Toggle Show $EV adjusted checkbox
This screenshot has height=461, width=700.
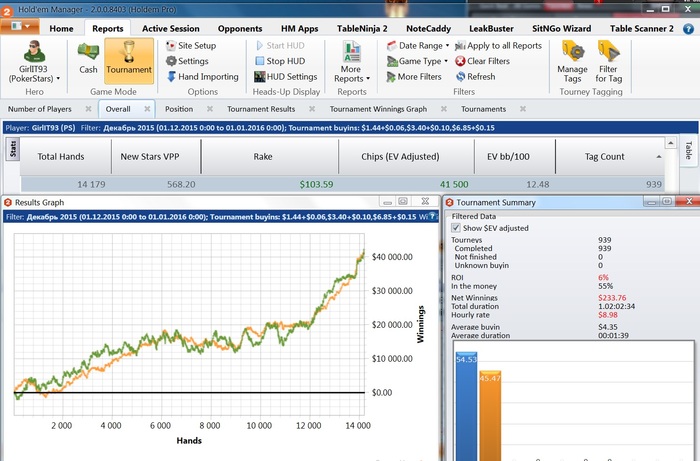point(456,228)
